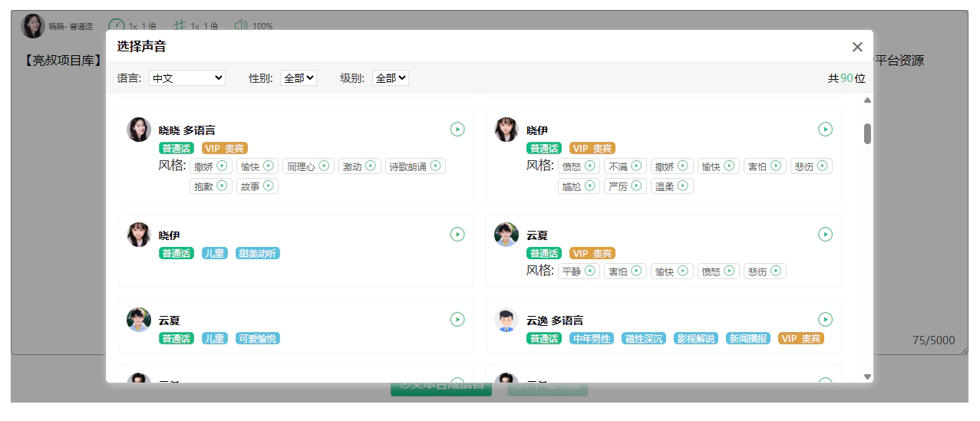This screenshot has width=980, height=421.
Task: Play the 同理心 style sample
Action: click(324, 166)
